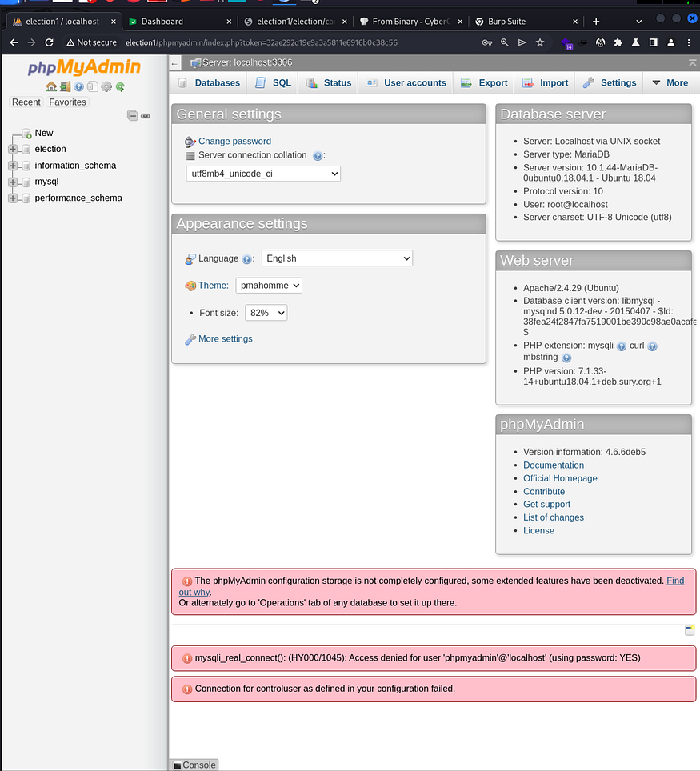Click help icon beside curl extension

click(652, 346)
